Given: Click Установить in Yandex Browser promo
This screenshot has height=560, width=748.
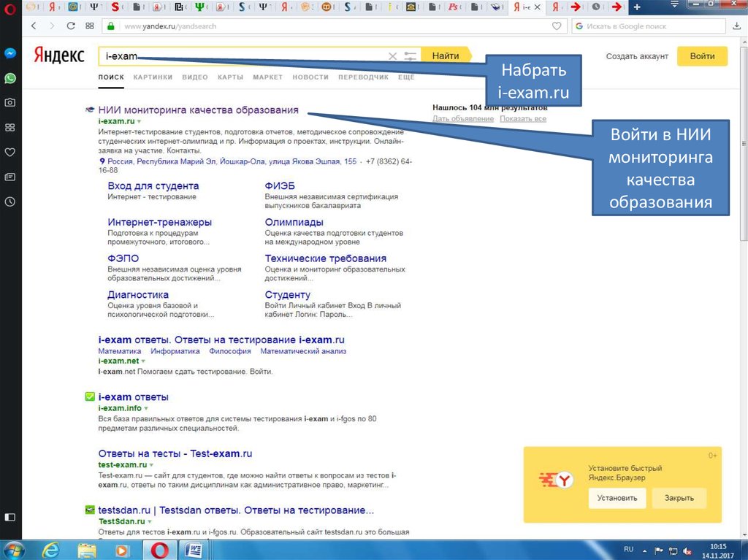Looking at the screenshot, I should [x=617, y=498].
